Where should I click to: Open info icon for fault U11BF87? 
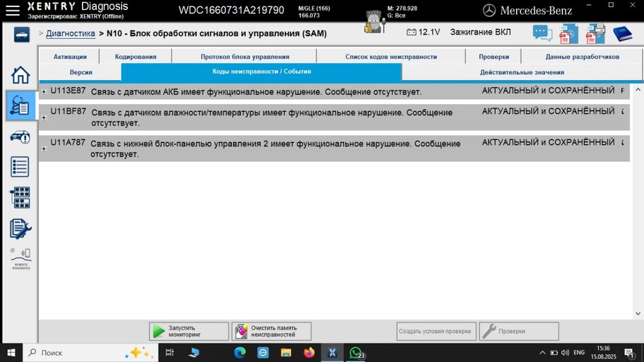tap(623, 112)
